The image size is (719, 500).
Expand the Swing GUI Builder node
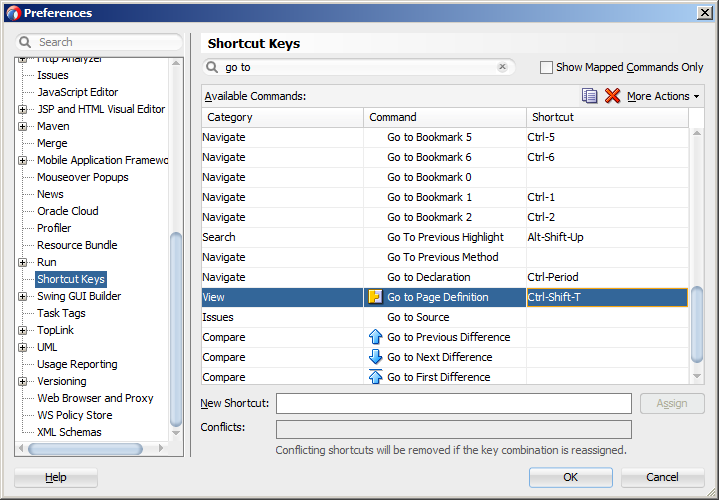coord(22,296)
